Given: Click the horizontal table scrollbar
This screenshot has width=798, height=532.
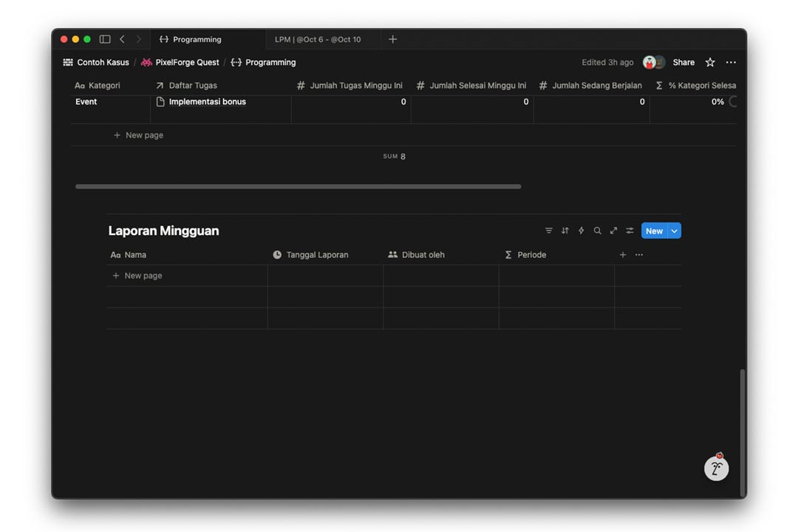Looking at the screenshot, I should [x=298, y=186].
